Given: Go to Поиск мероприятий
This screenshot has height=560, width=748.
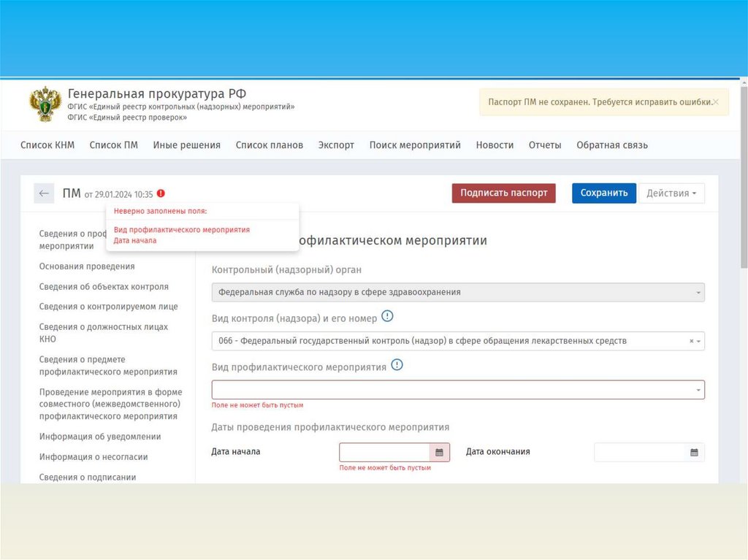Looking at the screenshot, I should (415, 145).
